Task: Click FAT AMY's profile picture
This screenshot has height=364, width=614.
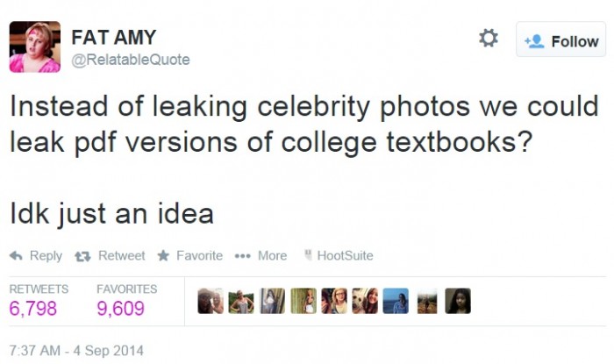Action: (x=35, y=46)
